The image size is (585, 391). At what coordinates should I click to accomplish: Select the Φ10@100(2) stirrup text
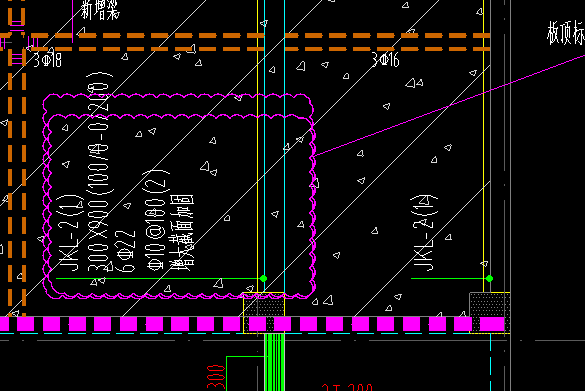tap(156, 220)
